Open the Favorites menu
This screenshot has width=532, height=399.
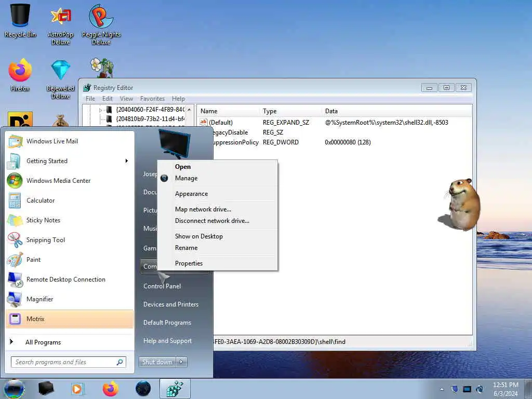tap(152, 99)
